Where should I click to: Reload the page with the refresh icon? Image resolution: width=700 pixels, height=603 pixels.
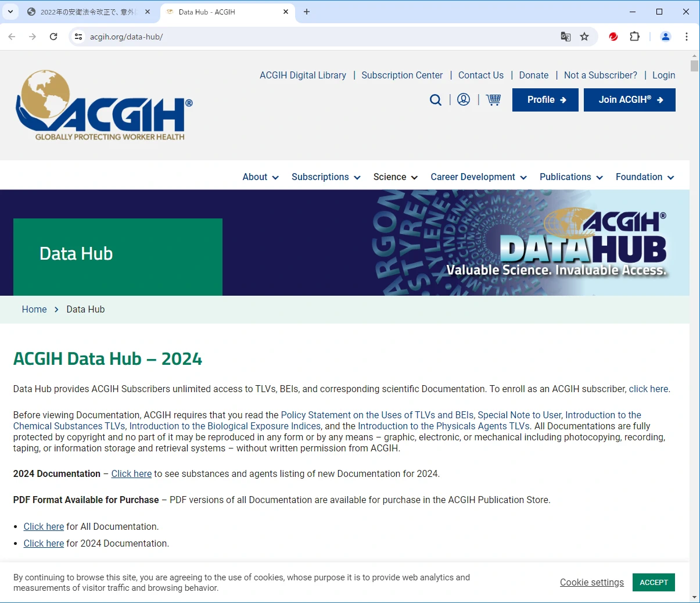53,37
